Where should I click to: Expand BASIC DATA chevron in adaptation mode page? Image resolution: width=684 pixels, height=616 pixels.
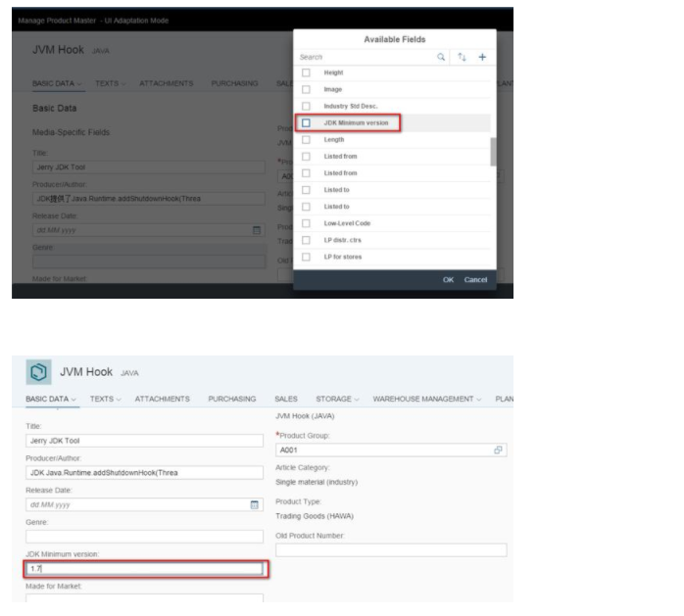[x=79, y=83]
